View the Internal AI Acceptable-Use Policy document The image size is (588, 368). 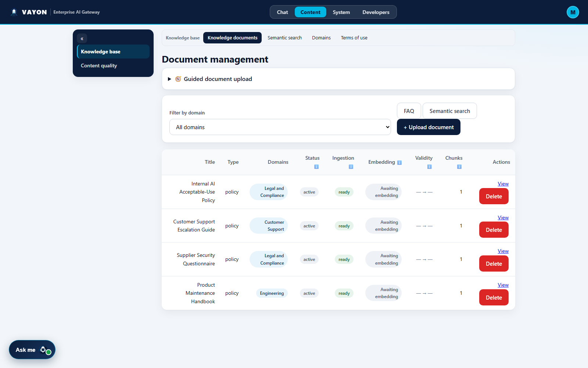tap(503, 184)
